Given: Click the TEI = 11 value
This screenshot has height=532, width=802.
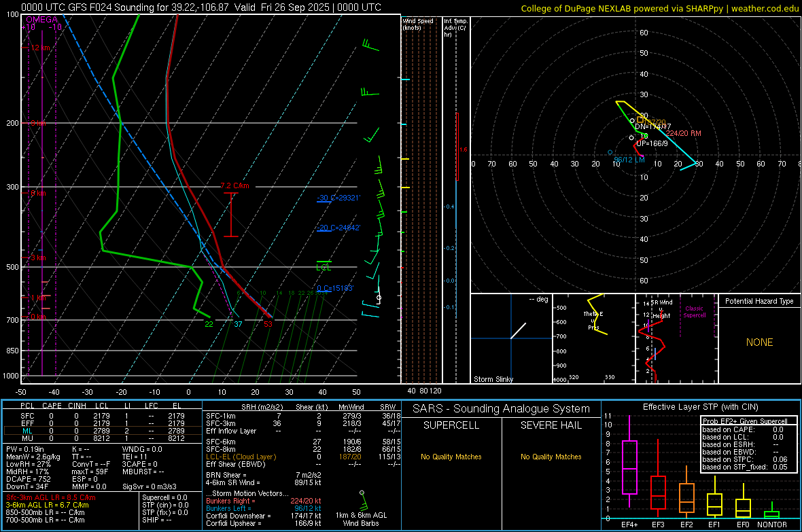Looking at the screenshot, I should (x=135, y=457).
